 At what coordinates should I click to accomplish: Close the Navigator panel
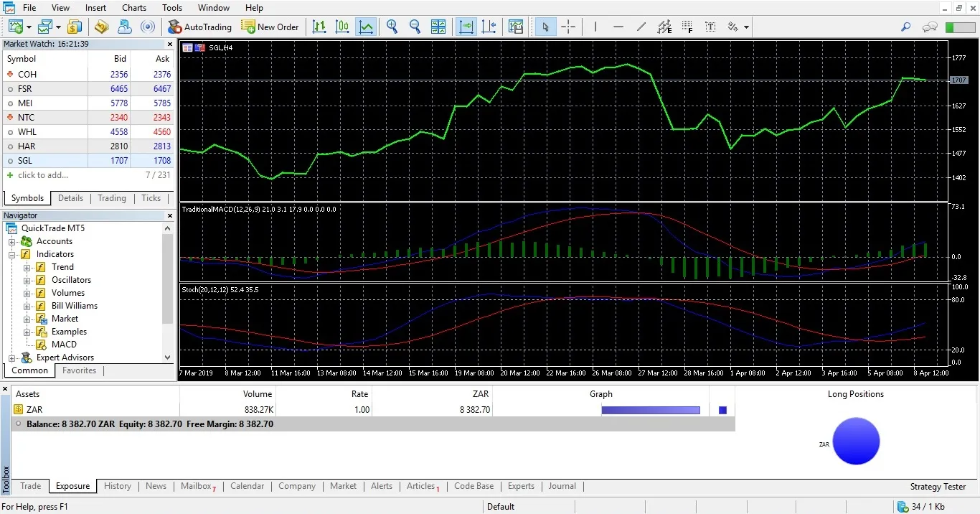point(170,215)
